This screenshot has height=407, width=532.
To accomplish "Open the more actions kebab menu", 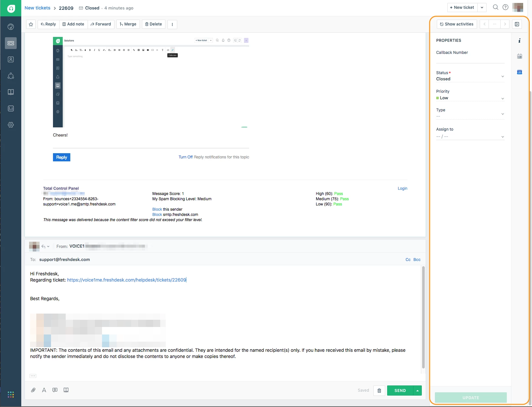I will click(172, 24).
